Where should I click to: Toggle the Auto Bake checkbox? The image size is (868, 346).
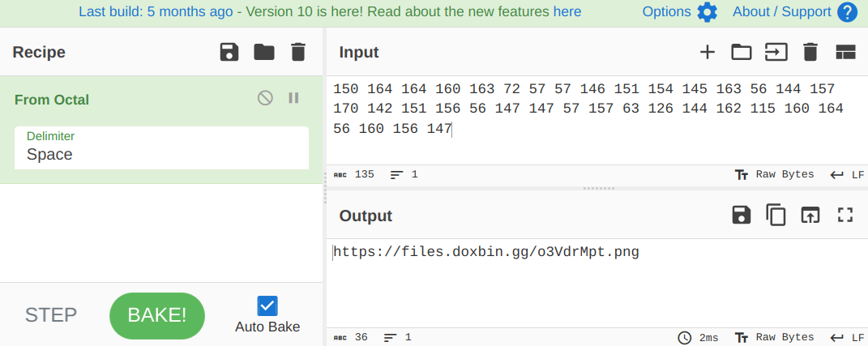tap(267, 305)
